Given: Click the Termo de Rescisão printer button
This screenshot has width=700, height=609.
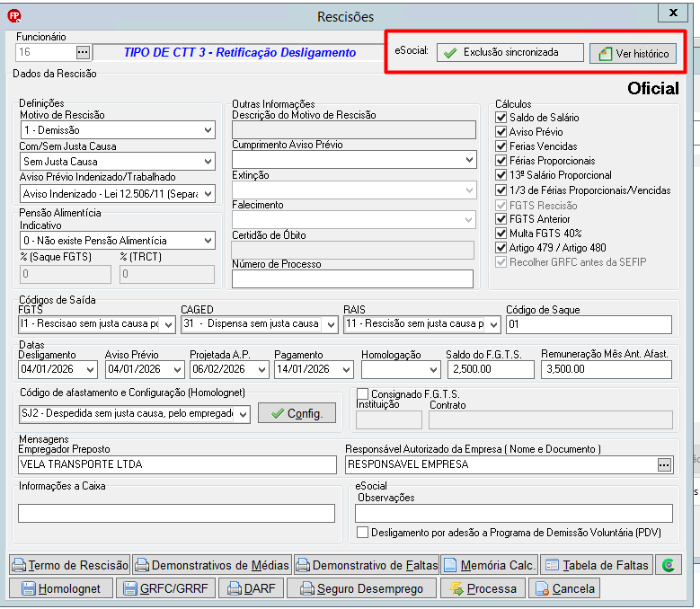Looking at the screenshot, I should [70, 565].
